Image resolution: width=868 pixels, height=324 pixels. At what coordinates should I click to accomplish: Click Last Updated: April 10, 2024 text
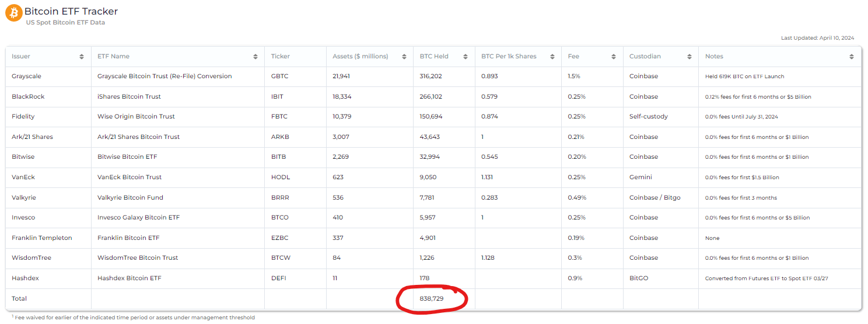pos(817,38)
